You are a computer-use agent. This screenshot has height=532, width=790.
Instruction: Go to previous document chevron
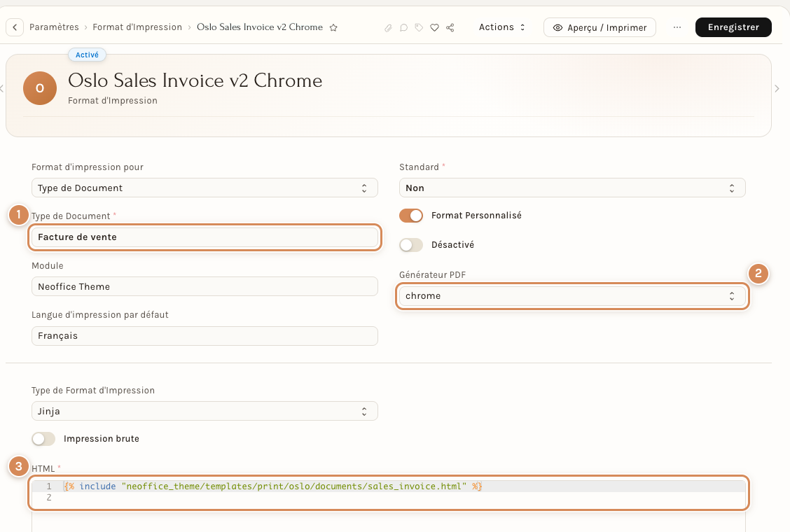(x=2, y=89)
